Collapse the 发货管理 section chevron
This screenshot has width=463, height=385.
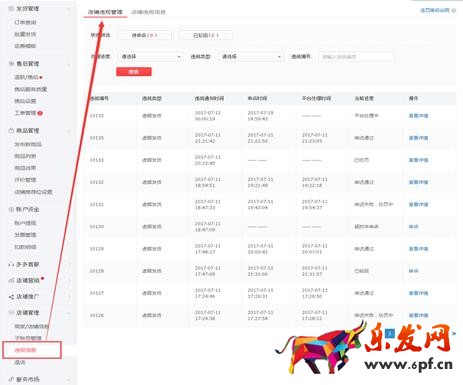(x=69, y=9)
